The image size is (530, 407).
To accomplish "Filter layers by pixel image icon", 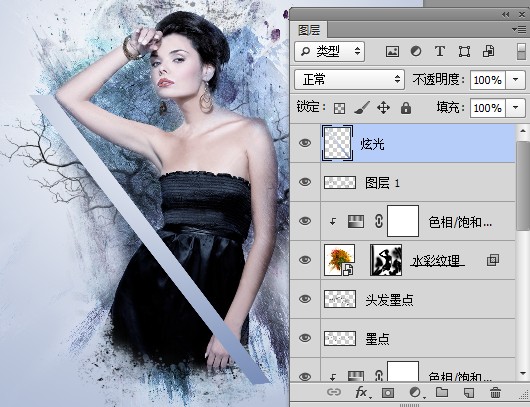I will [392, 51].
